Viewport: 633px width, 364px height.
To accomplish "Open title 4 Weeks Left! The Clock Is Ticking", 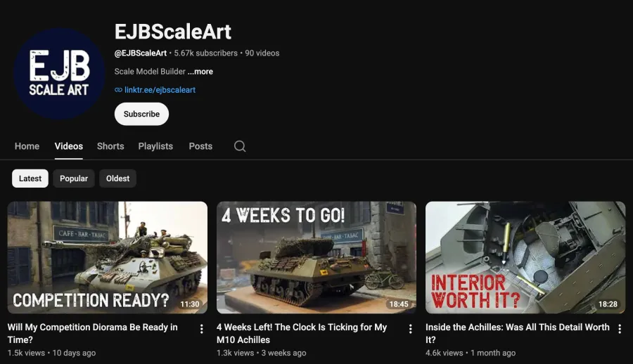I will [x=302, y=333].
